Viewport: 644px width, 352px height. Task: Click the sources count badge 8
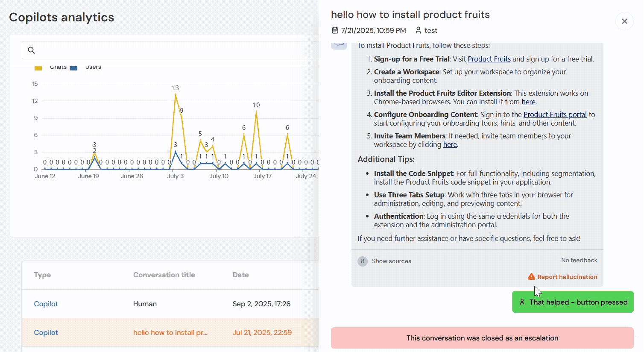[x=363, y=261]
